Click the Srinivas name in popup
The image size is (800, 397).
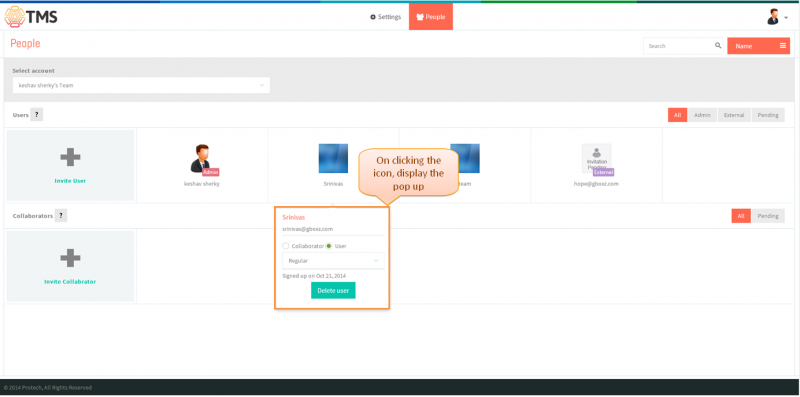(x=294, y=217)
